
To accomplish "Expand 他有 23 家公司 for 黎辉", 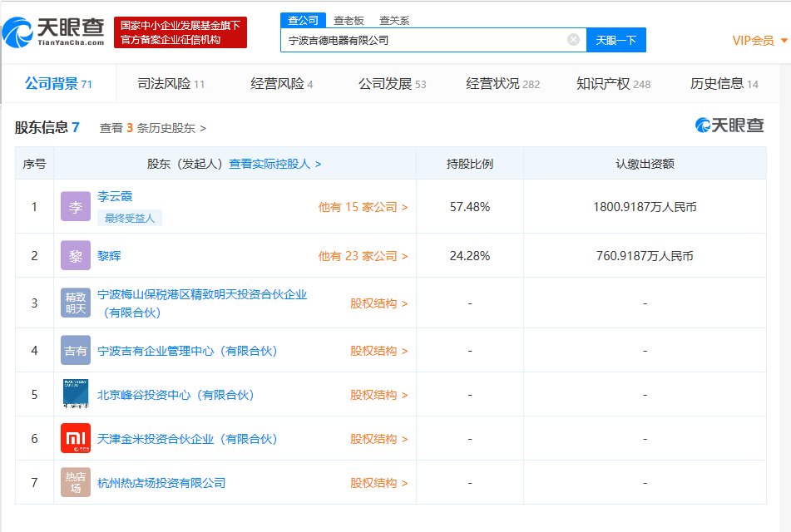I will point(363,256).
